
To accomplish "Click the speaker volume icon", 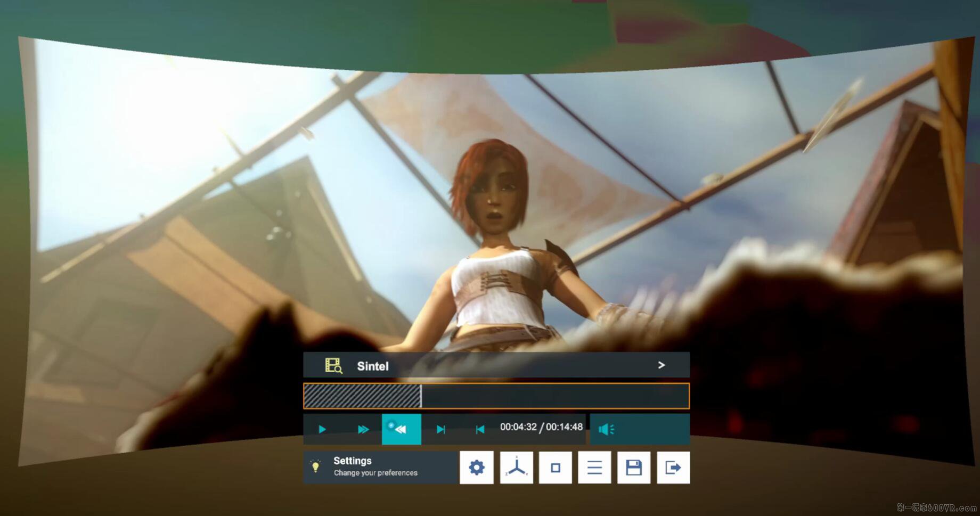I will [606, 429].
